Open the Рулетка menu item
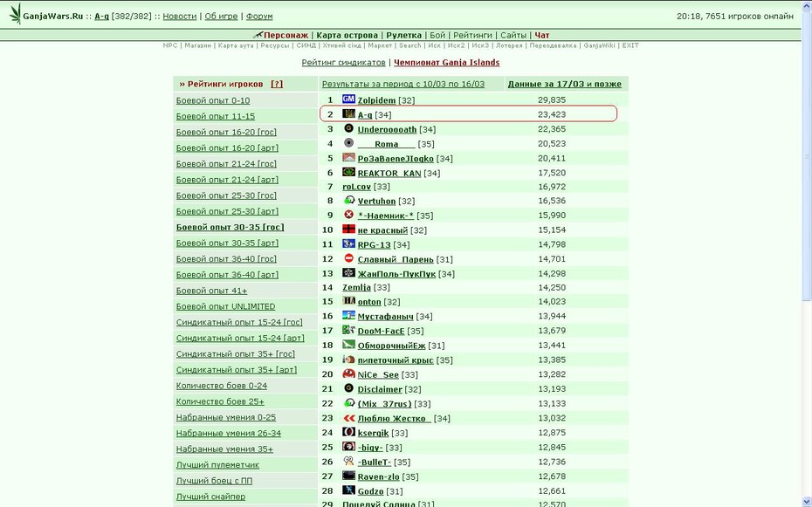 pyautogui.click(x=404, y=35)
